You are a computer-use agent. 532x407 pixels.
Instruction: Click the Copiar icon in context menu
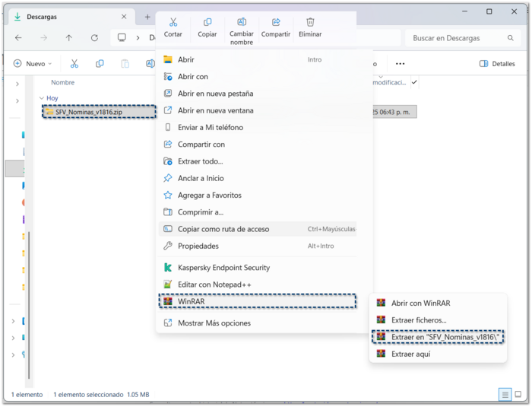pos(207,23)
